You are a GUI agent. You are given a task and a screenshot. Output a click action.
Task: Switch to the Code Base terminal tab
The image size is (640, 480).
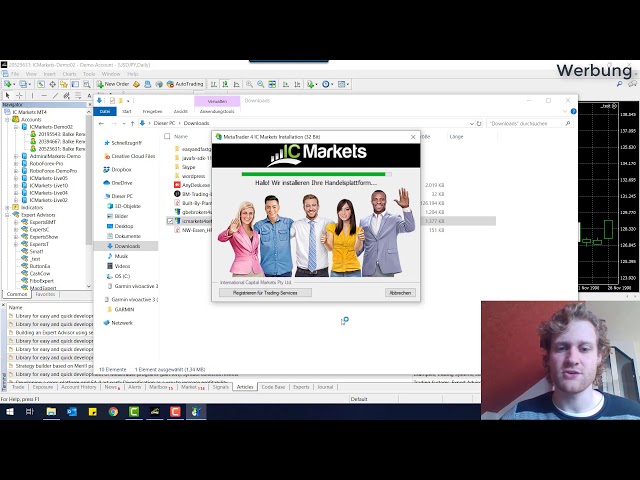pyautogui.click(x=272, y=386)
